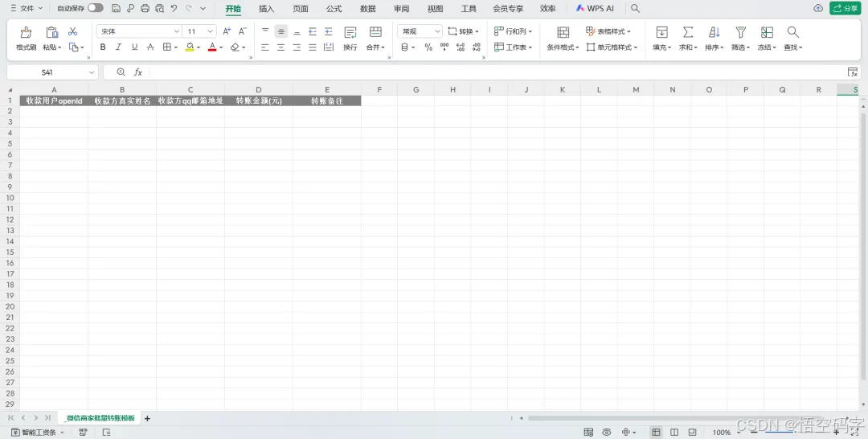868x439 pixels.
Task: Click the Convert (转换) button
Action: (464, 31)
